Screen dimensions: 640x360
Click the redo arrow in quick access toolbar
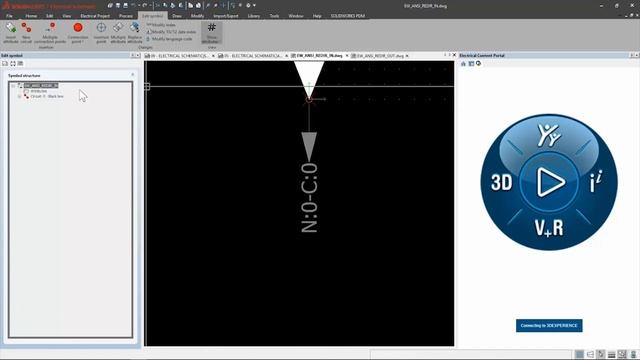[x=144, y=6]
